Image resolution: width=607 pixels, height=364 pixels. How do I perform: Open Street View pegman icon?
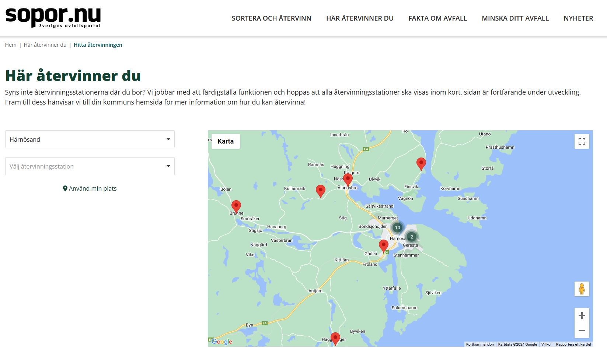click(582, 289)
